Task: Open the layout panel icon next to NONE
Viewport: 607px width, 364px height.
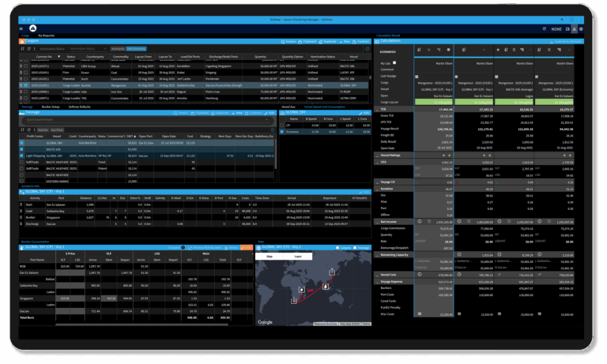Action: click(x=567, y=28)
